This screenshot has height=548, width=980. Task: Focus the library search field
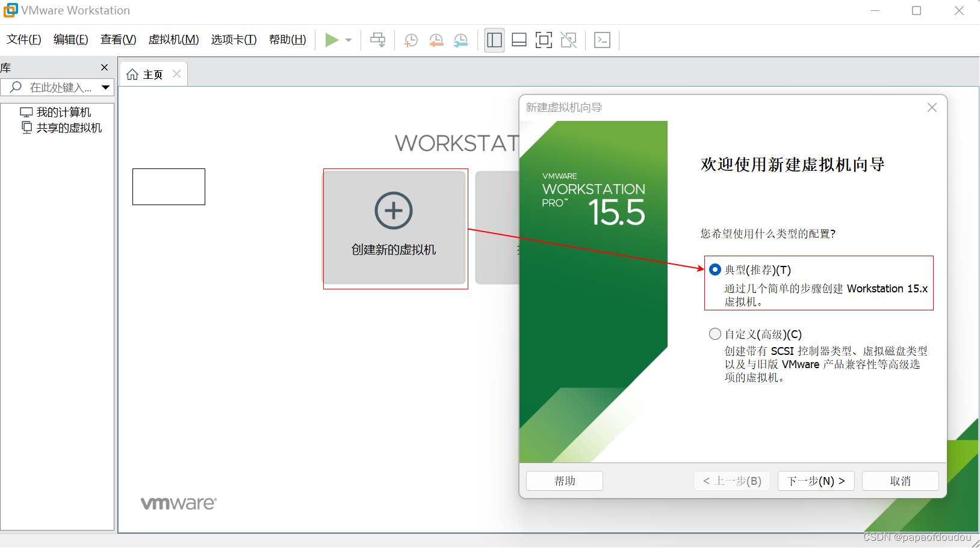[x=57, y=87]
